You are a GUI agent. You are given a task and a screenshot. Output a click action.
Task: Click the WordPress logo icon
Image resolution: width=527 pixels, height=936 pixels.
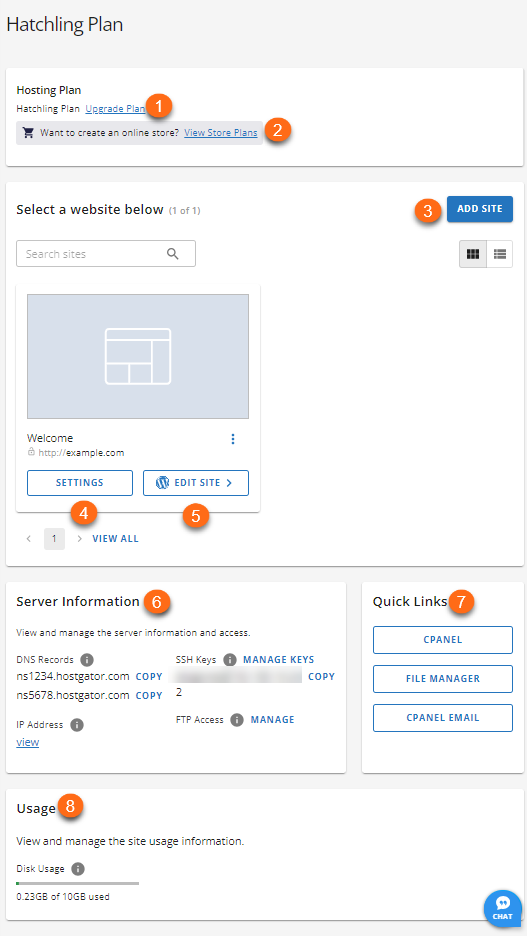click(162, 483)
